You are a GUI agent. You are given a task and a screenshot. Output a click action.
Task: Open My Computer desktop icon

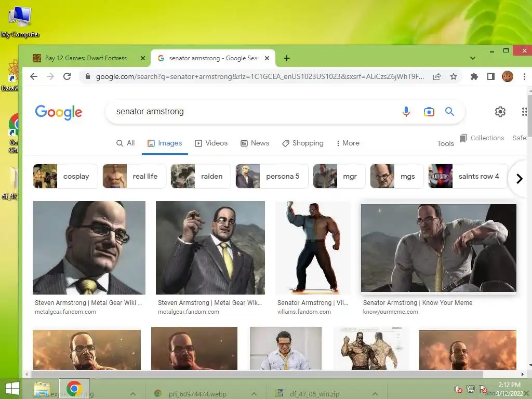(20, 21)
